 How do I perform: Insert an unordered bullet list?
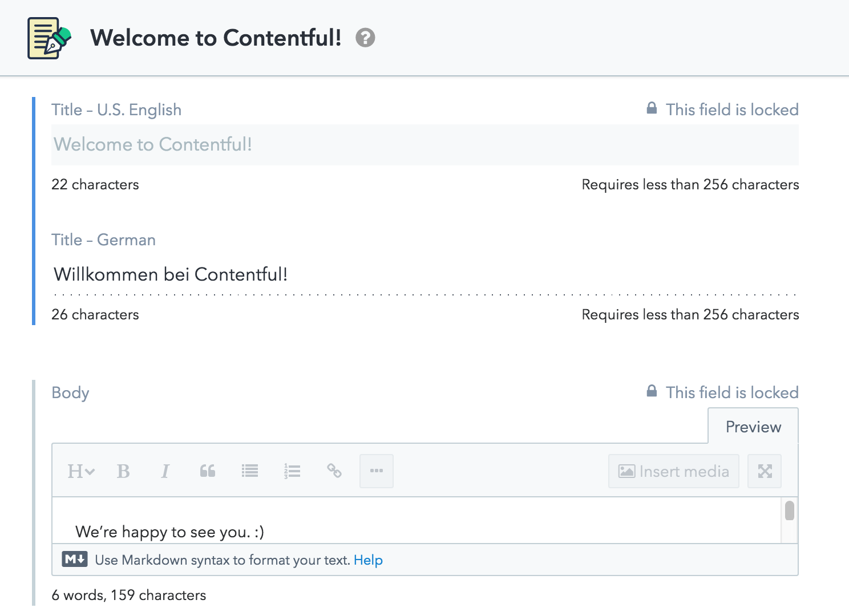click(250, 471)
